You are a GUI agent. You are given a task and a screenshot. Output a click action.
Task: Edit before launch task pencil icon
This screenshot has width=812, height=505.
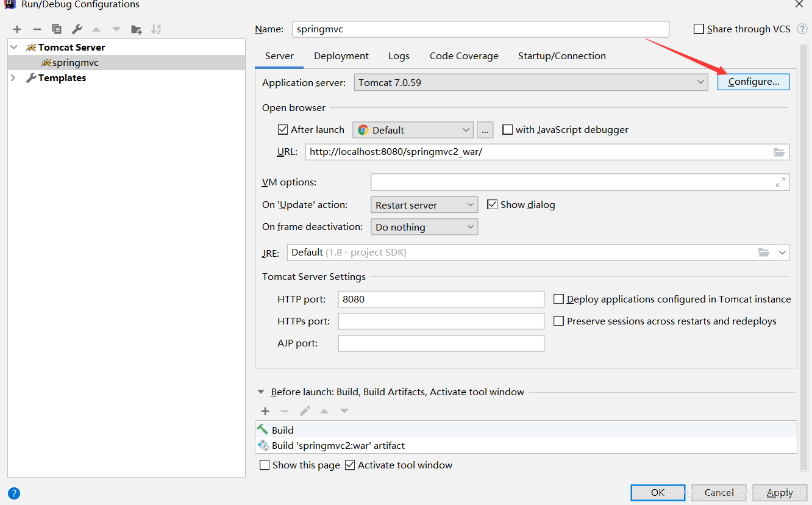click(305, 411)
